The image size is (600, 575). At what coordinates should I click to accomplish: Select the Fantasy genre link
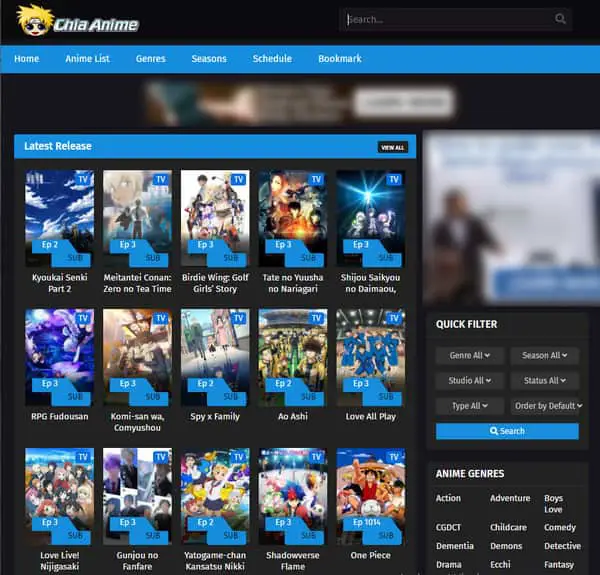point(559,565)
